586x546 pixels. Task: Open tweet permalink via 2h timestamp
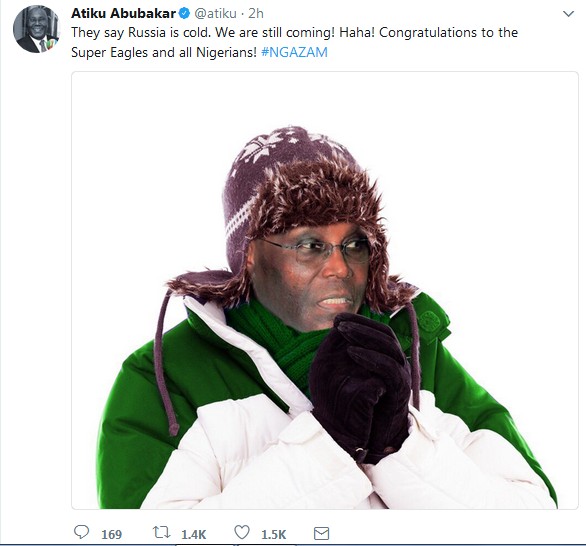coord(256,14)
